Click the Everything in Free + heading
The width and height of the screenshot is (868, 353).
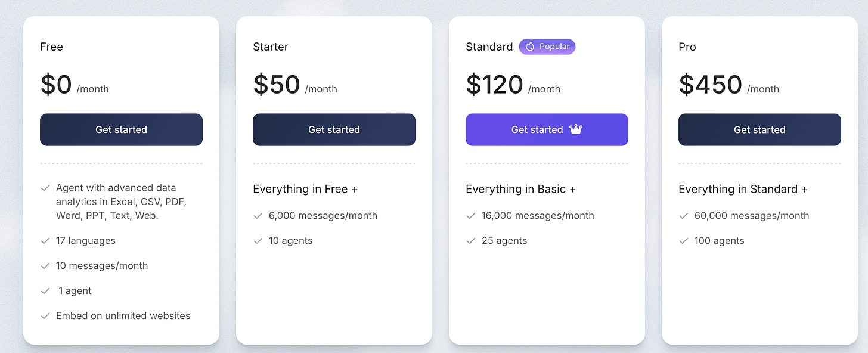[x=305, y=189]
